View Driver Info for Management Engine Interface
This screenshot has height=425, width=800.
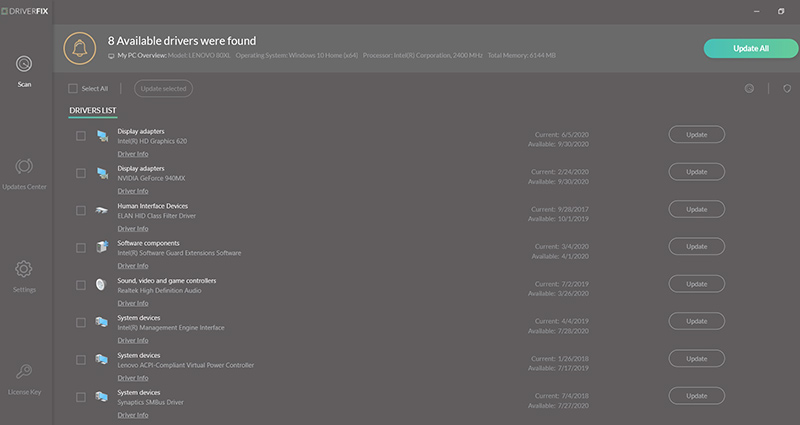(x=133, y=340)
